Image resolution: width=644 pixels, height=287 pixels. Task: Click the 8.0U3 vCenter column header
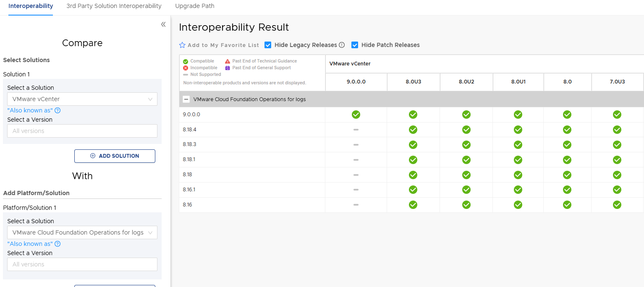pos(413,82)
